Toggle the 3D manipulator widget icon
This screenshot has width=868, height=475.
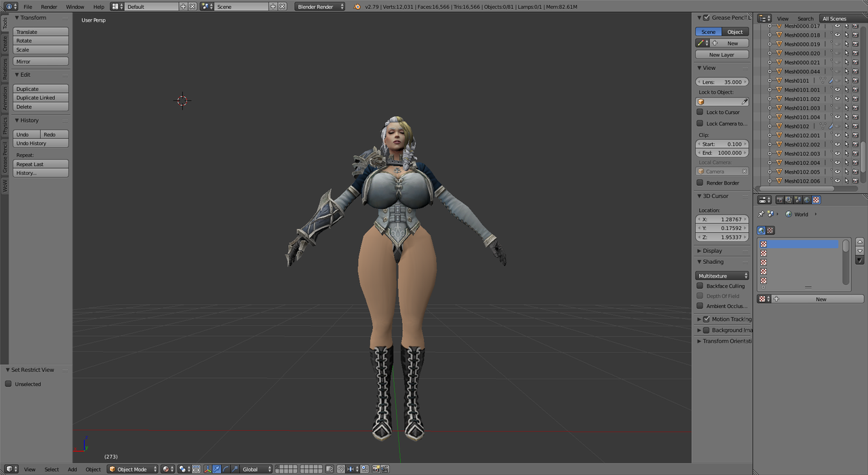pos(208,469)
